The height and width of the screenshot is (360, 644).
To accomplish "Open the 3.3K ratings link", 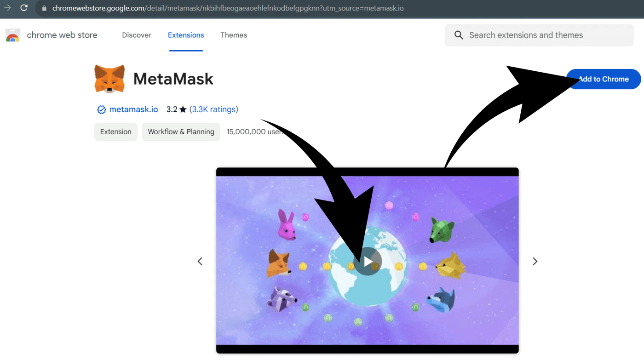I will pyautogui.click(x=214, y=109).
